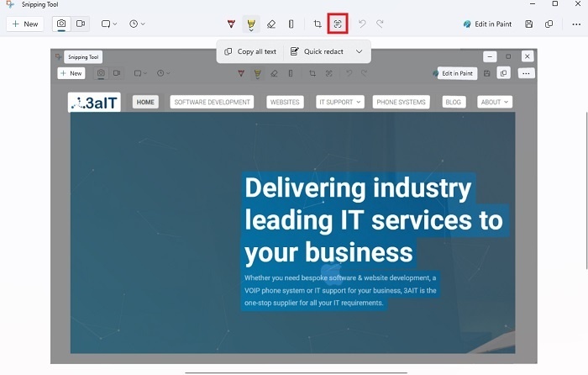Expand ABOUT menu in the captured website
Screen dimensions: 588x375
point(494,102)
